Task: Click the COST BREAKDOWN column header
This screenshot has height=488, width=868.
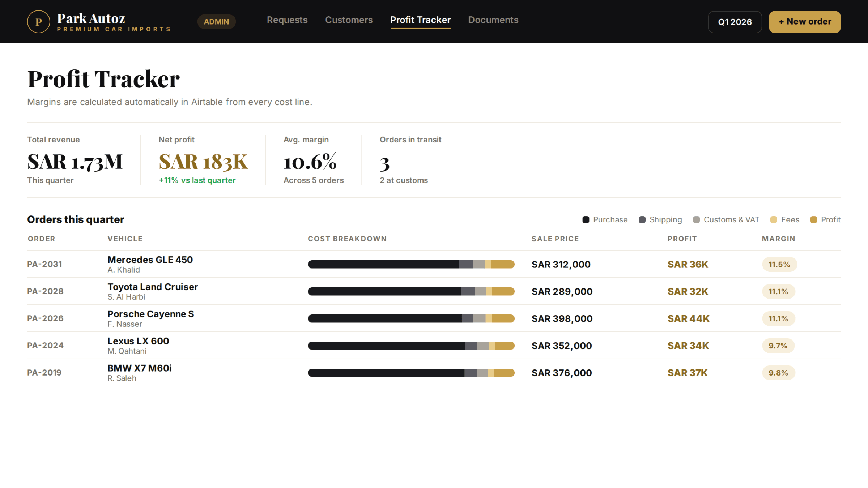Action: click(347, 239)
